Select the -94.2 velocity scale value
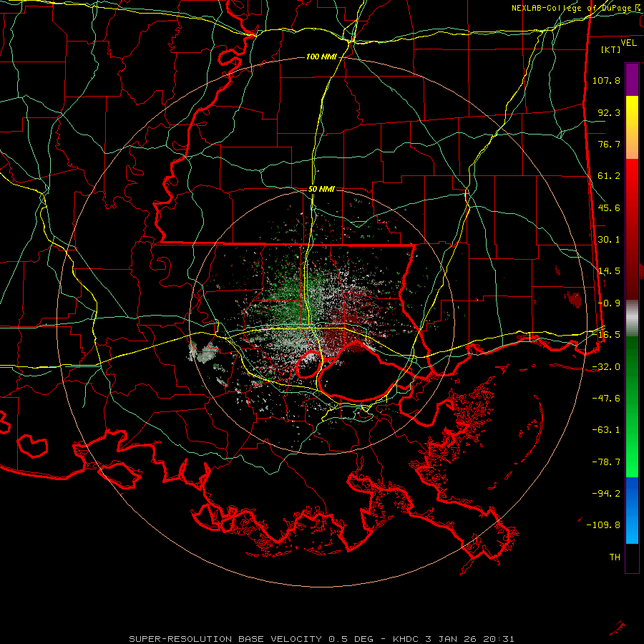 (606, 494)
